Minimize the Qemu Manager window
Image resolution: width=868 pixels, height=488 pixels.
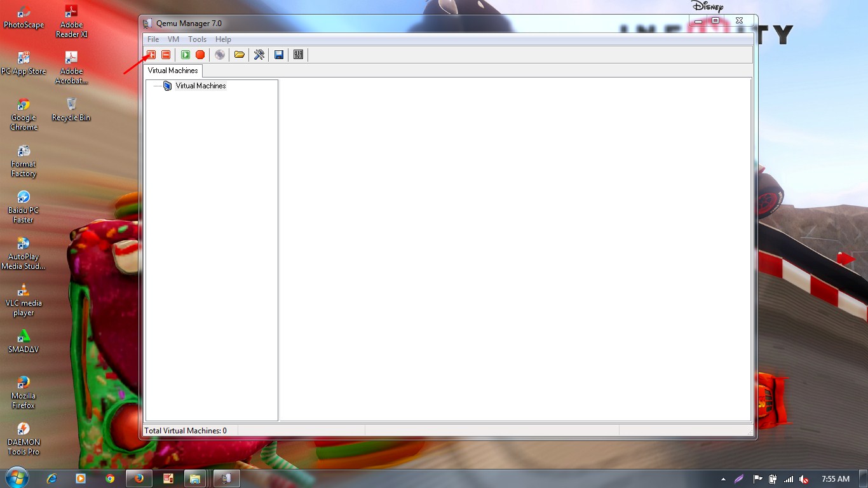(x=698, y=21)
